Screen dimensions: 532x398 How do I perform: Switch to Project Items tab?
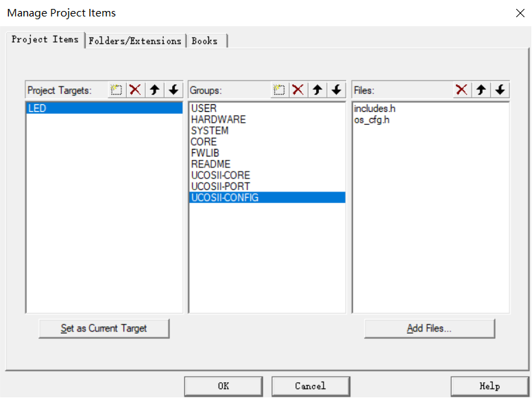(x=45, y=40)
